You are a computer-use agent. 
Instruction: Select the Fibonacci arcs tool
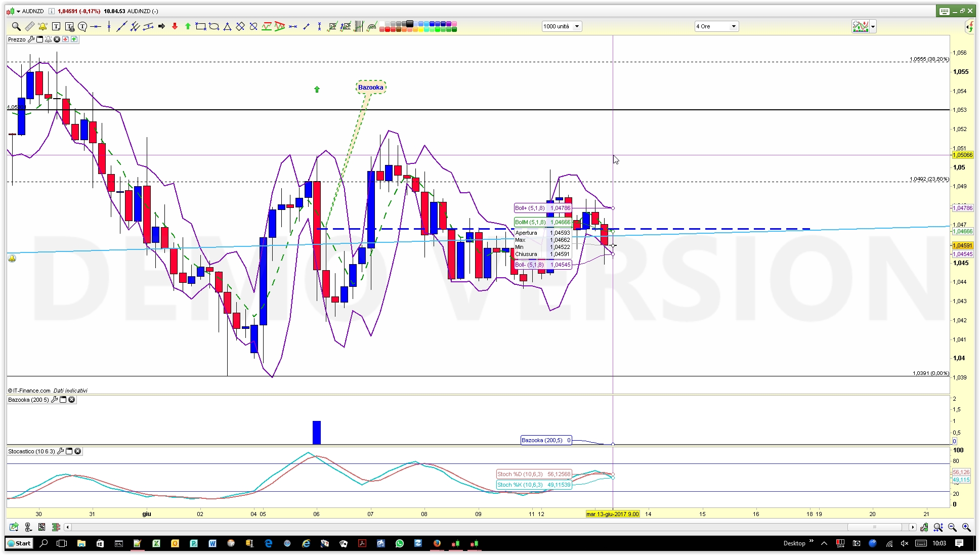372,26
